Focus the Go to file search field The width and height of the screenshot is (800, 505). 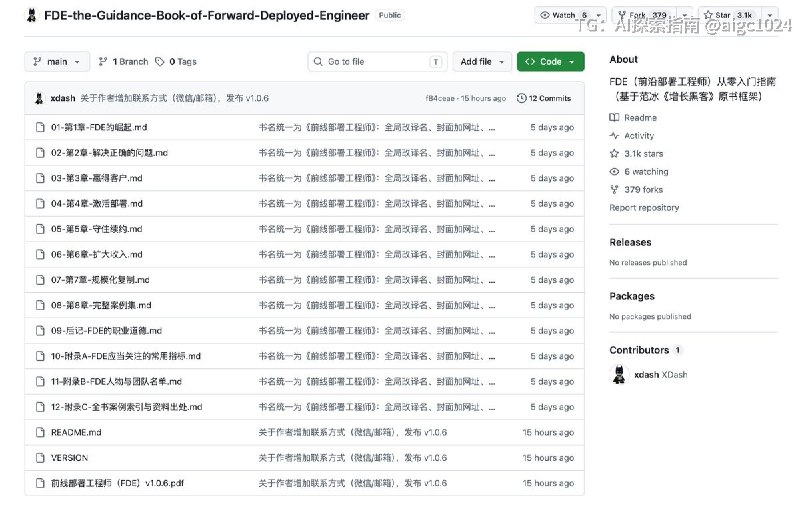pyautogui.click(x=378, y=62)
